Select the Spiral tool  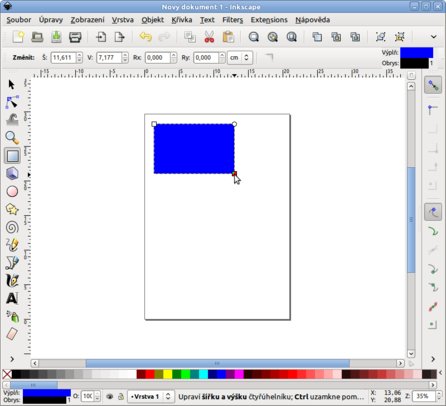click(12, 227)
